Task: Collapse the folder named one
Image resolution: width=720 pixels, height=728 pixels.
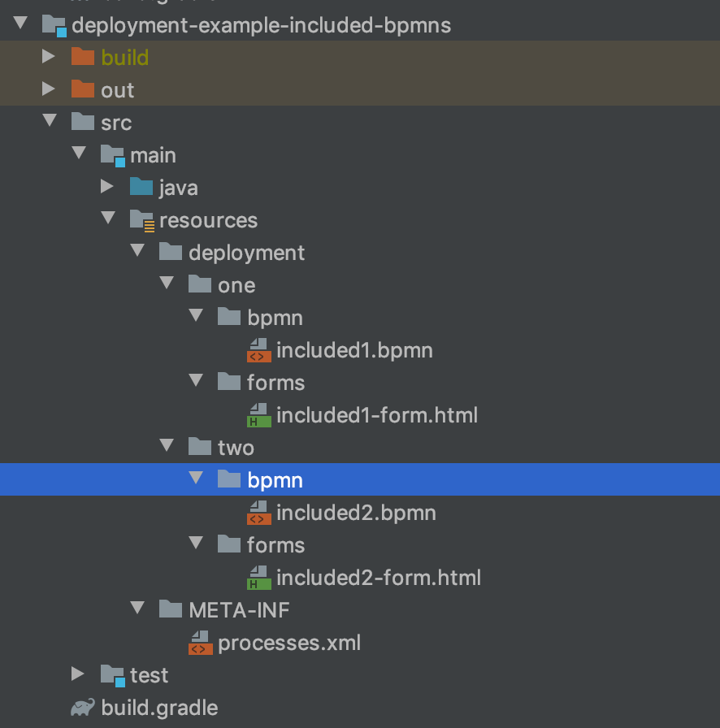Action: (x=167, y=284)
